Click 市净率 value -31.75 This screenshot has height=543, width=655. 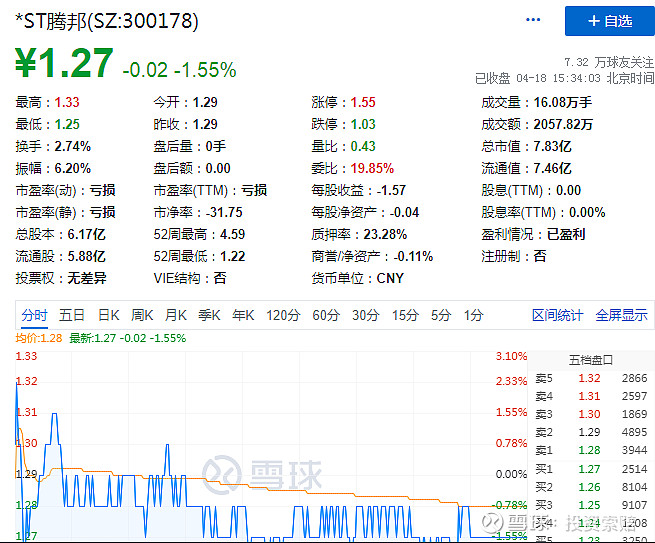click(224, 213)
